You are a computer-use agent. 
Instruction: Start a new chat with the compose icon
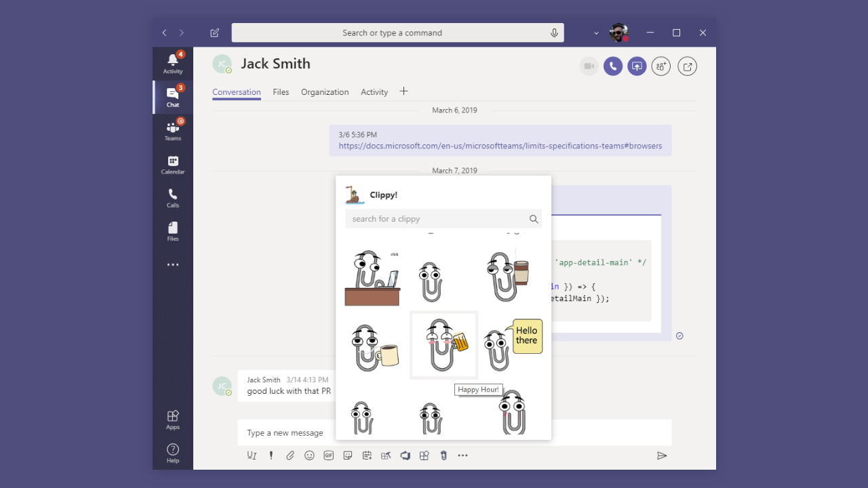click(215, 33)
